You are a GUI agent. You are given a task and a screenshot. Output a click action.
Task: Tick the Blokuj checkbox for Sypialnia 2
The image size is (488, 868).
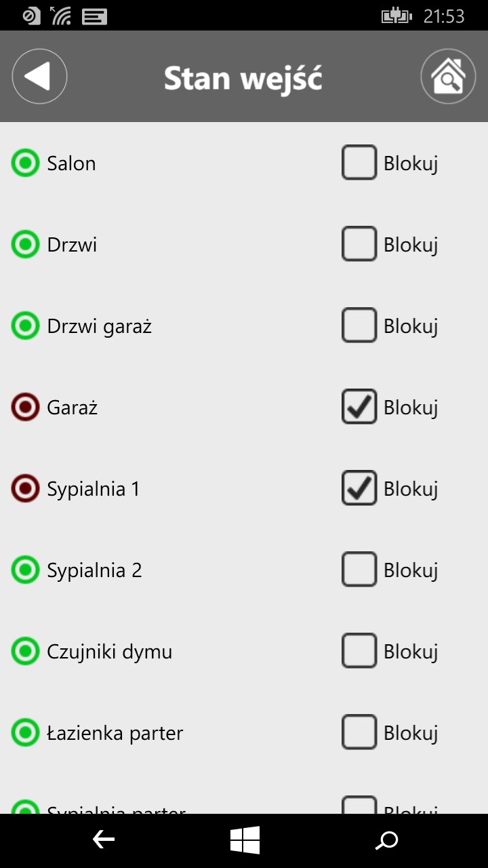359,570
